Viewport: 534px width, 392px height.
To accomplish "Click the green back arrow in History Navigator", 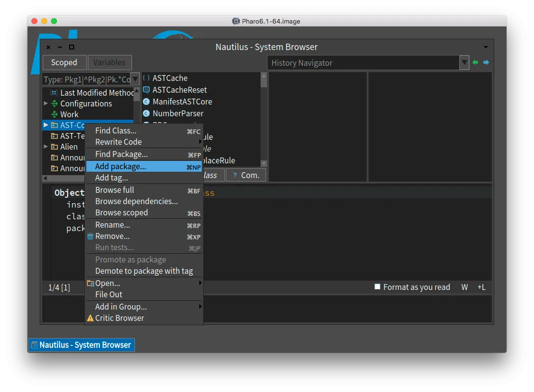I will click(475, 62).
